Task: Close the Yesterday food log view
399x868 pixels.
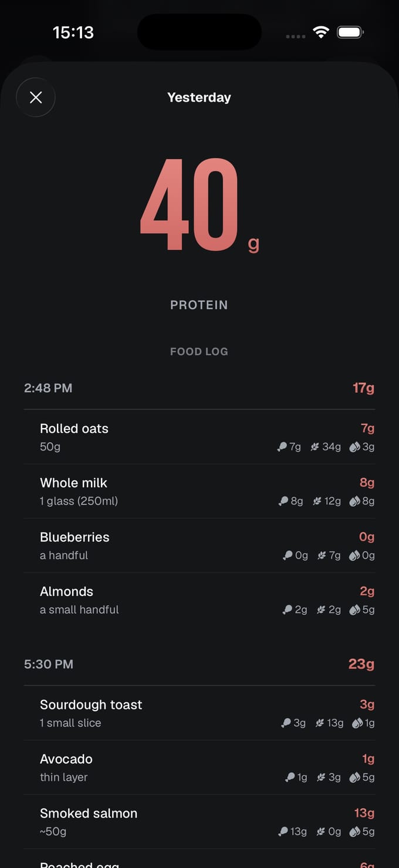Action: 36,97
